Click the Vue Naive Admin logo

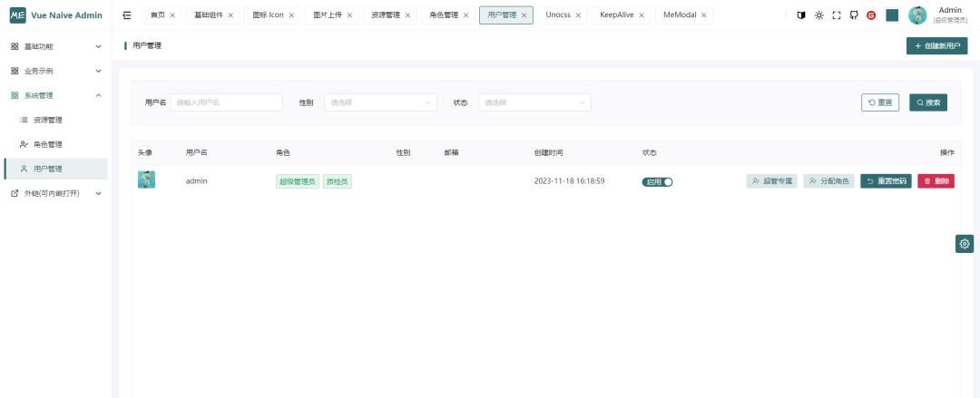[56, 15]
